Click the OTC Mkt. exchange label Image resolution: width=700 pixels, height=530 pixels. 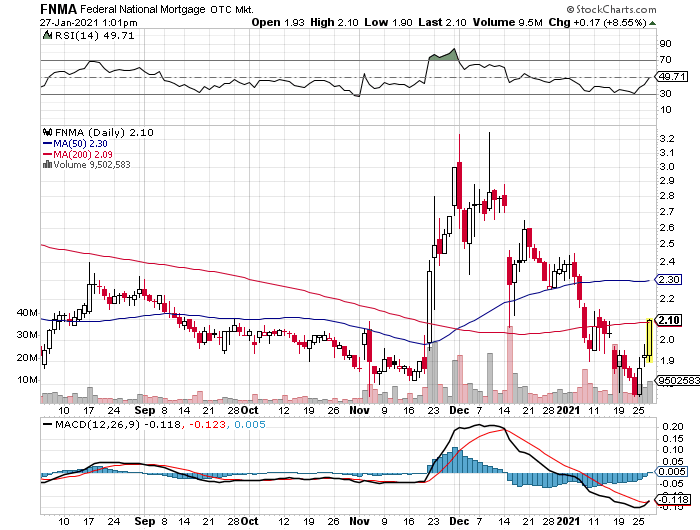tap(232, 9)
